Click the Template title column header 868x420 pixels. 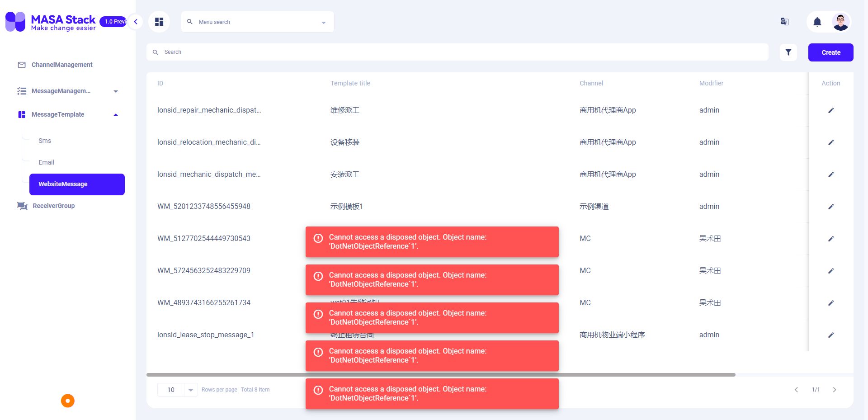350,83
